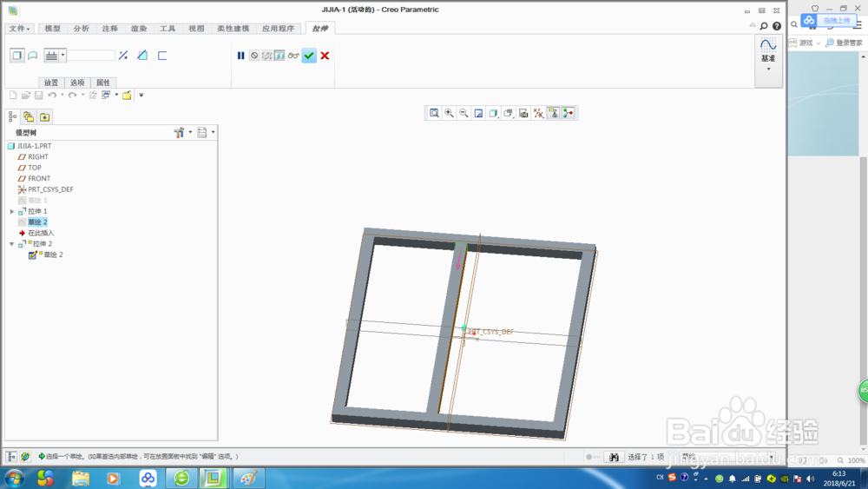Switch to the 分析 ribbon tab

pos(82,29)
